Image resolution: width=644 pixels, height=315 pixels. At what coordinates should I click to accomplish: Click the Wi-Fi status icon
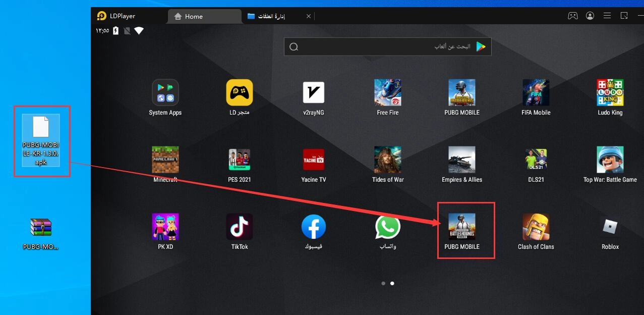pyautogui.click(x=139, y=31)
